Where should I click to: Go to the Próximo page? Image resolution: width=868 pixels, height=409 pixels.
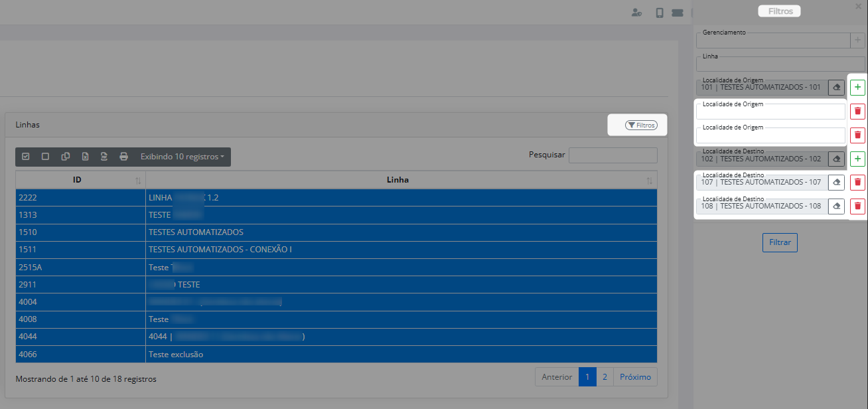coord(635,376)
